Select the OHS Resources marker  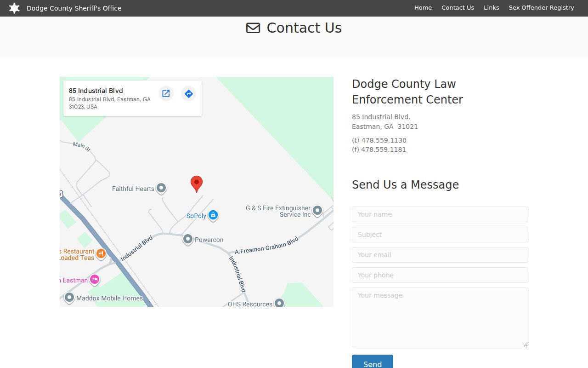pos(279,303)
